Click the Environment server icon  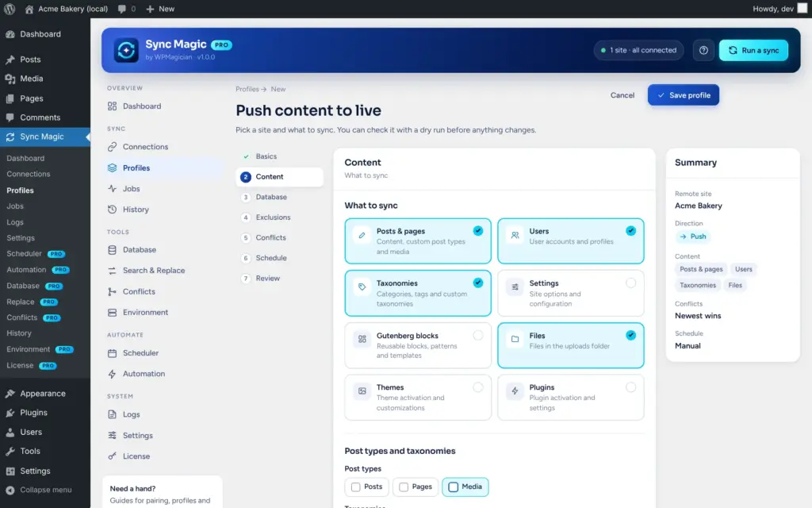click(x=112, y=313)
